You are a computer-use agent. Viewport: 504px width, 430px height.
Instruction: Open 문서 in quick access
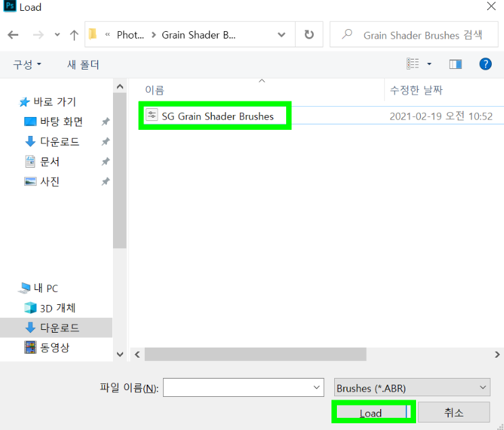[49, 162]
